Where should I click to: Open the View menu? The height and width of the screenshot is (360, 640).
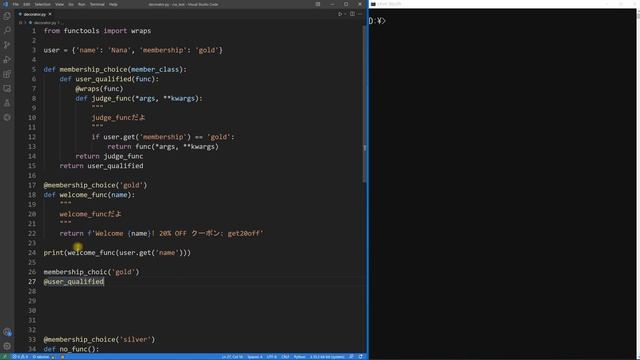point(60,4)
